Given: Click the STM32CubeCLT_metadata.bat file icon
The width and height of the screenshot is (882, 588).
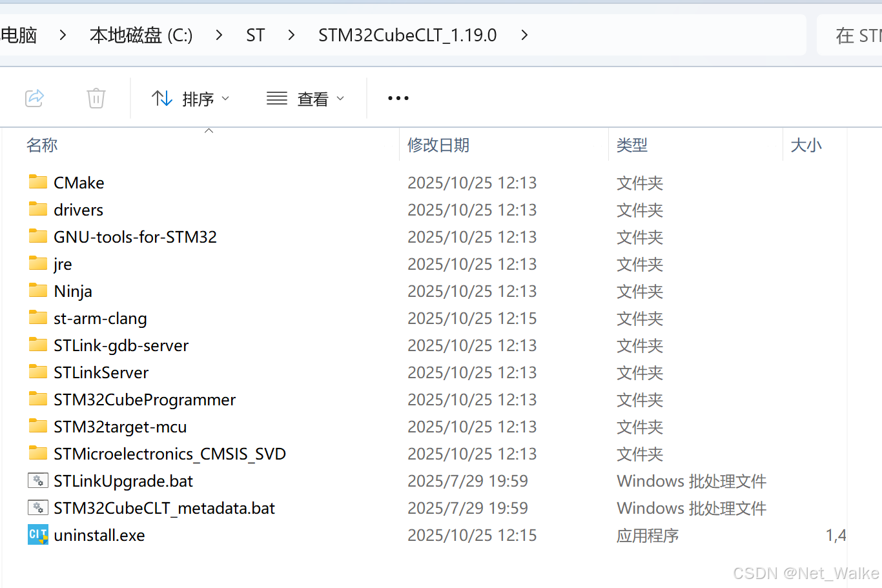Looking at the screenshot, I should (38, 508).
